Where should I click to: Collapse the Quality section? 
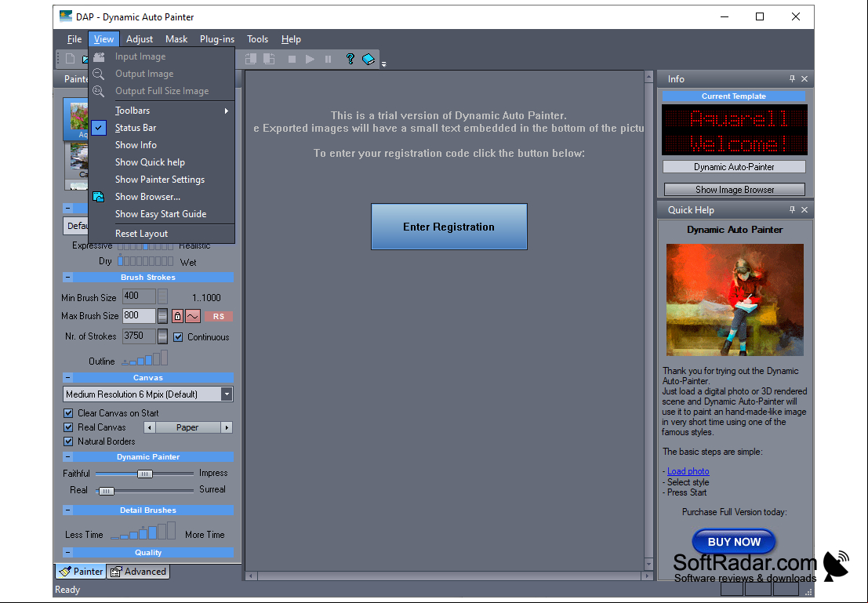pyautogui.click(x=67, y=552)
